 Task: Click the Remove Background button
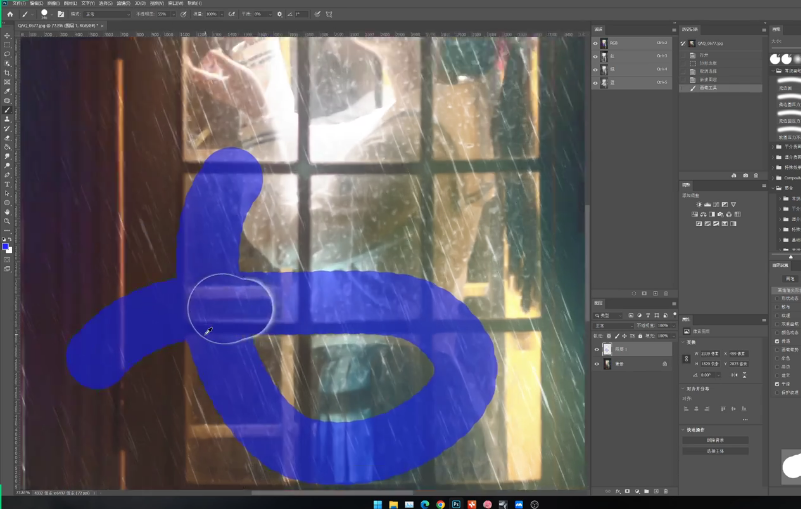click(x=715, y=440)
